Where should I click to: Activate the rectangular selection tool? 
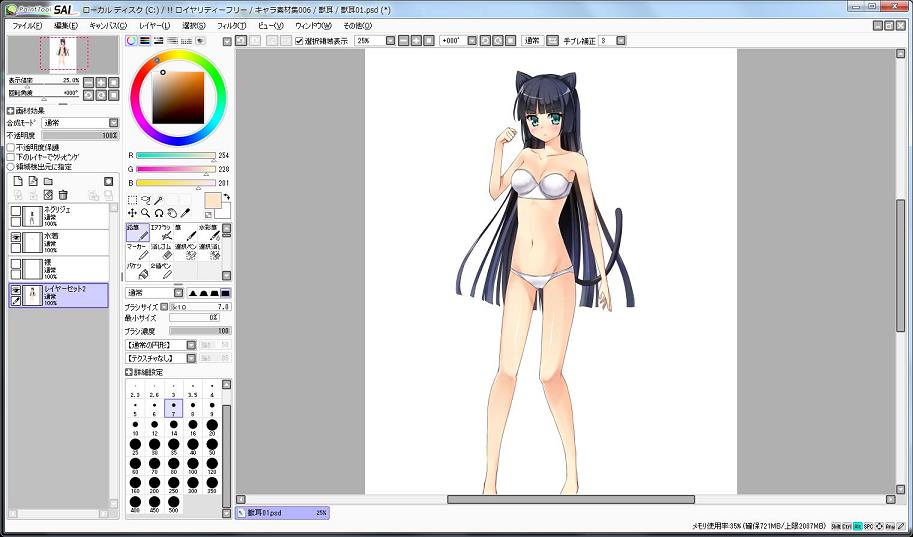pyautogui.click(x=132, y=199)
